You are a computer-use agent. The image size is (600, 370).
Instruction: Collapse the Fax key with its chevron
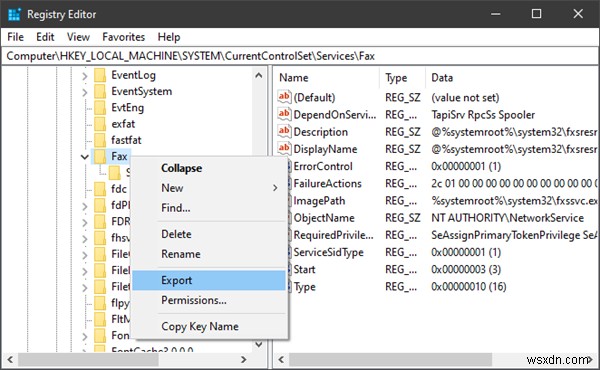tap(85, 156)
